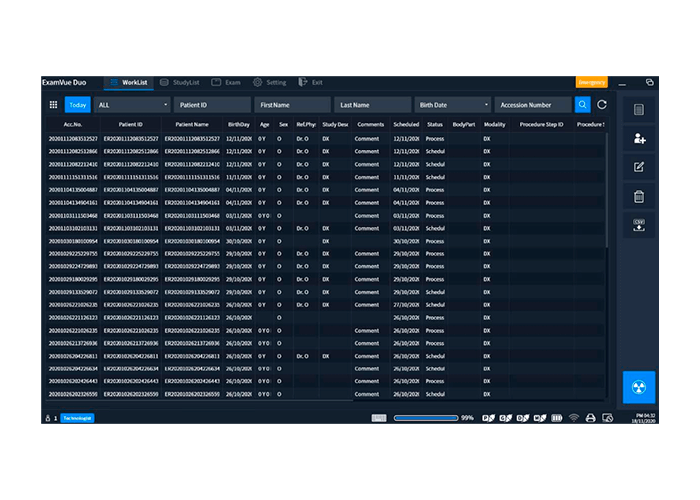The height and width of the screenshot is (500, 700).
Task: Click the Patient ID search field
Action: click(212, 104)
